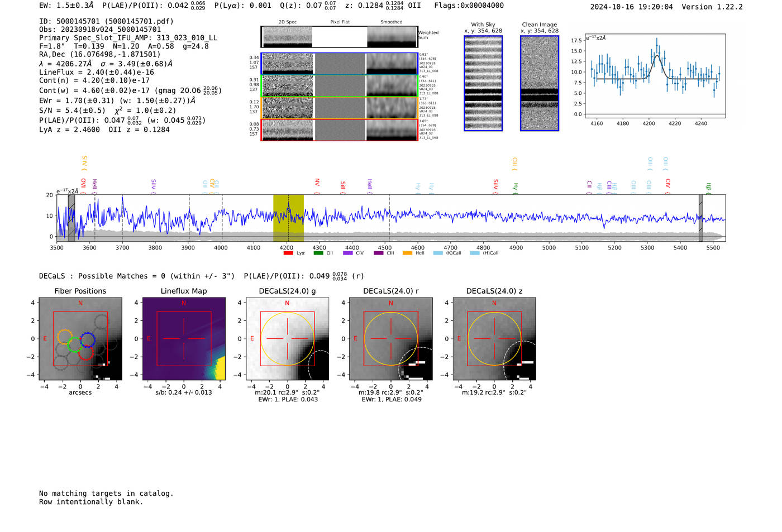The height and width of the screenshot is (532, 782).
Task: Click the Smoothed column header
Action: [392, 22]
